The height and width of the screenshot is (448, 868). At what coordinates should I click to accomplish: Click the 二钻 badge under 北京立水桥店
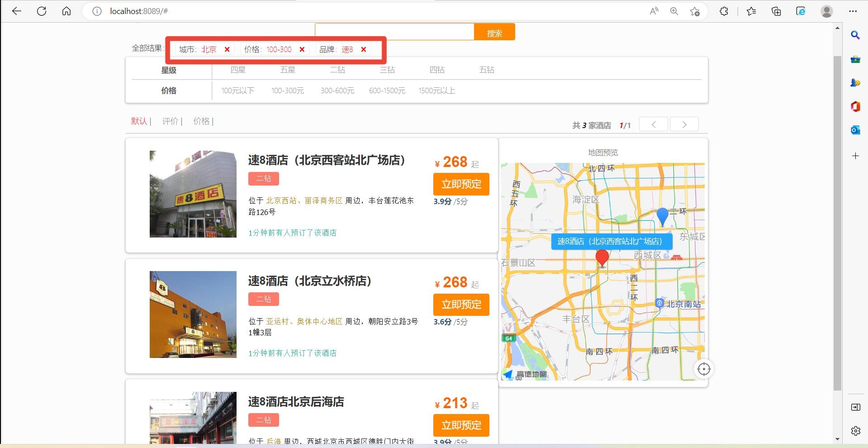click(x=264, y=299)
